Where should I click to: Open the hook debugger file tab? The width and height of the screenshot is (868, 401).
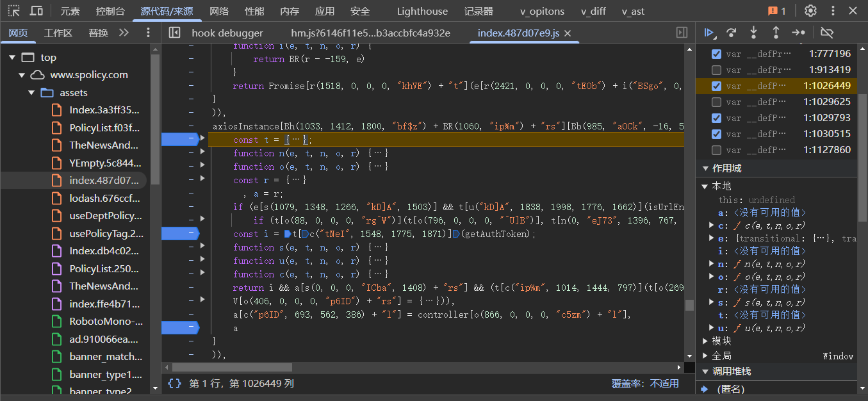[227, 33]
